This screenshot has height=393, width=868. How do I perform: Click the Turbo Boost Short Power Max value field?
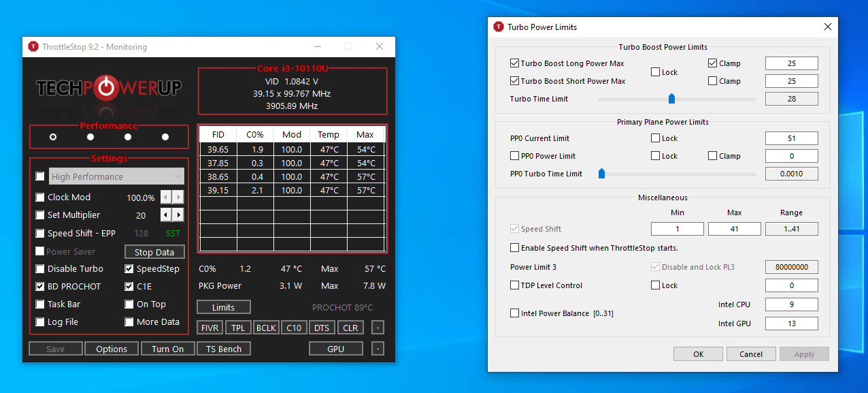[x=792, y=81]
